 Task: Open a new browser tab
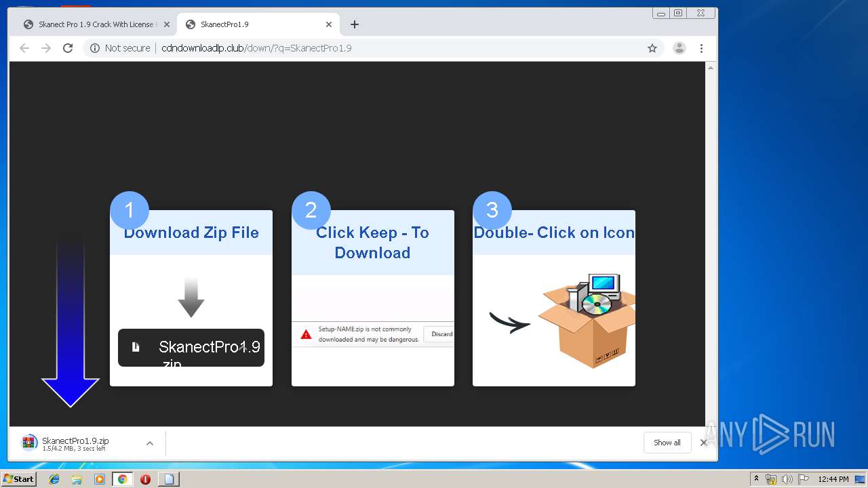pyautogui.click(x=355, y=24)
